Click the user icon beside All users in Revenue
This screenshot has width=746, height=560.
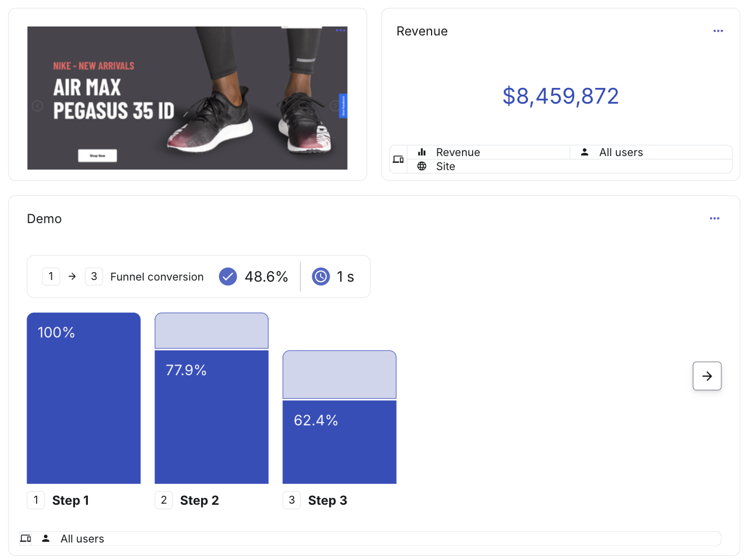(x=585, y=152)
